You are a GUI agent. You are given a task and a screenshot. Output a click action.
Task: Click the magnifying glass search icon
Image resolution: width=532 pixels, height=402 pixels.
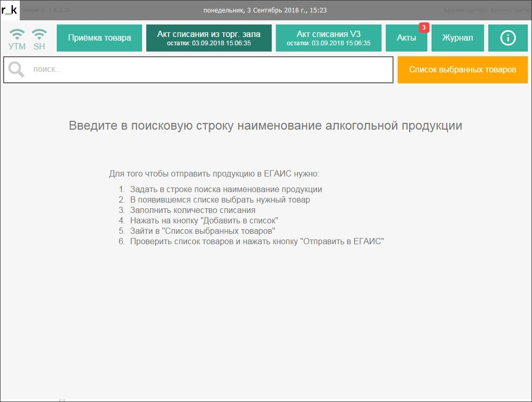(x=16, y=69)
